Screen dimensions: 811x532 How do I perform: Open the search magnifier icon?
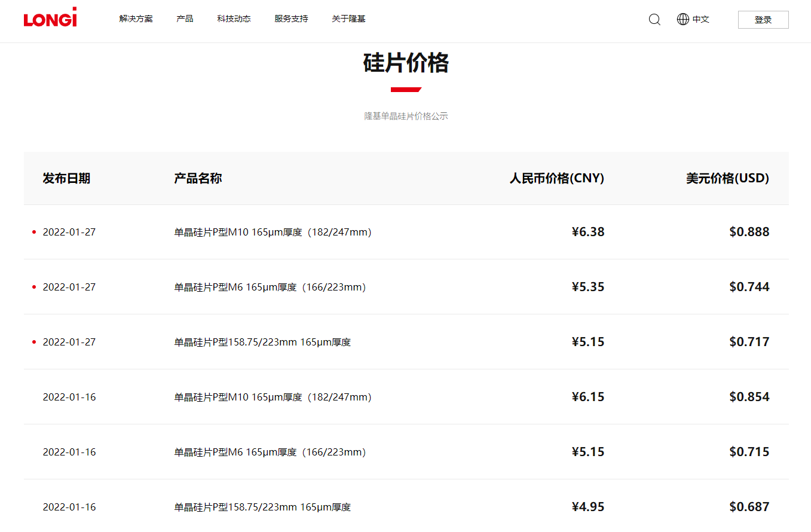click(654, 19)
